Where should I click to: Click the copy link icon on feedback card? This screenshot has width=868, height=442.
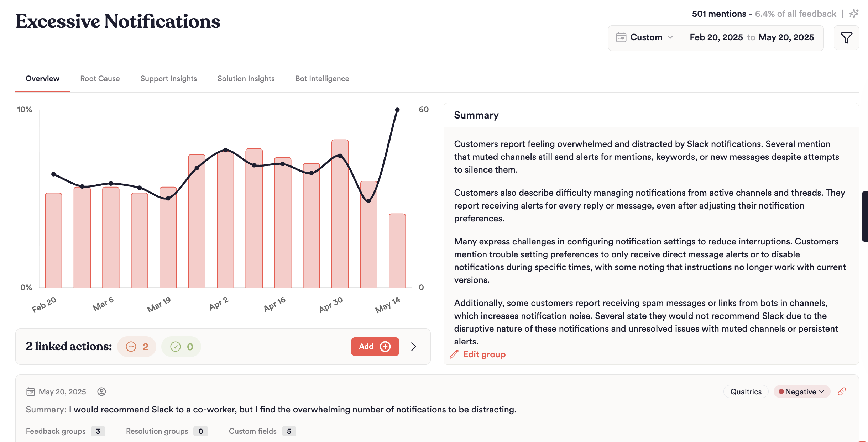tap(842, 391)
